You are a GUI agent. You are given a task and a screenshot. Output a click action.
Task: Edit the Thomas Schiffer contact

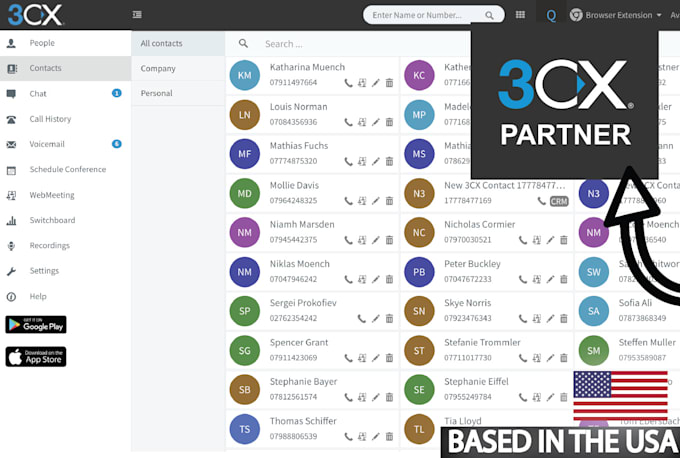(376, 436)
